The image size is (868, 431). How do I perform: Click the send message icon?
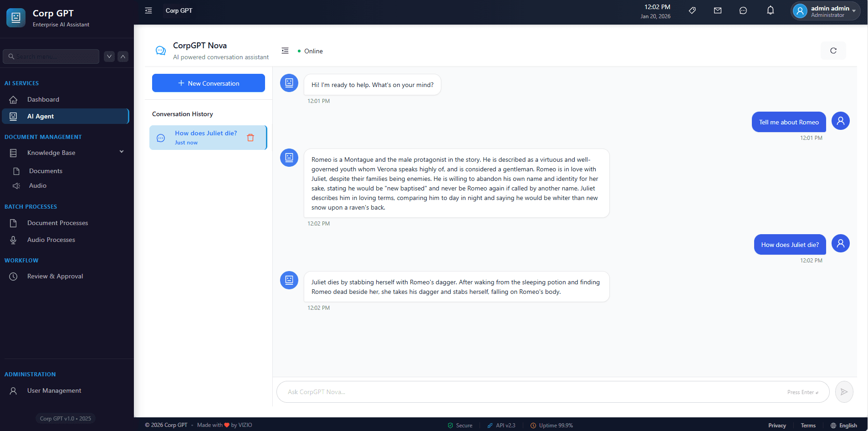pyautogui.click(x=844, y=391)
